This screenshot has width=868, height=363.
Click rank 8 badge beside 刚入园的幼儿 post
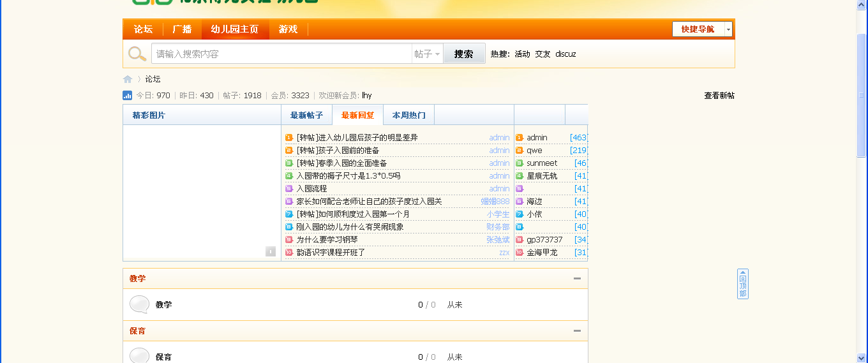point(289,227)
